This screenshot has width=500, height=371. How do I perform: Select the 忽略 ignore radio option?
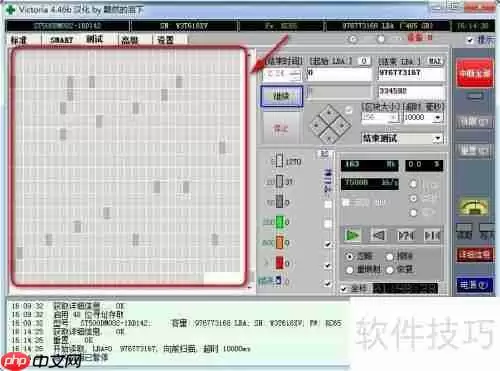pos(349,256)
